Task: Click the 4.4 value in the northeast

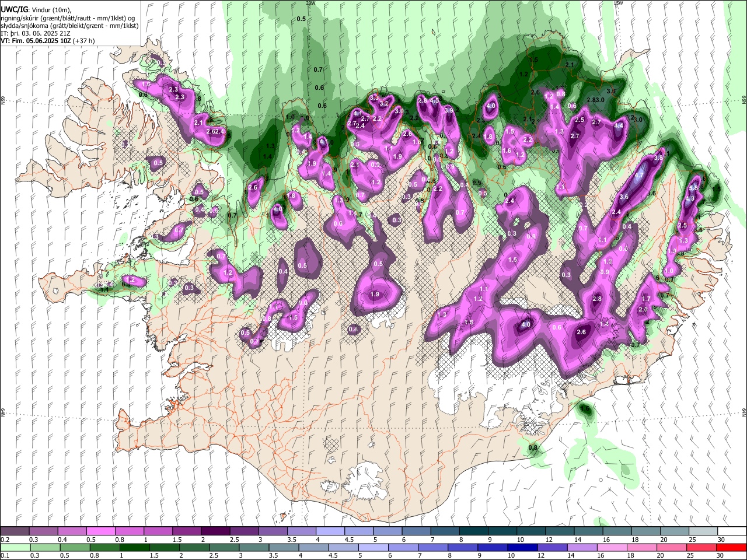Action: point(619,125)
